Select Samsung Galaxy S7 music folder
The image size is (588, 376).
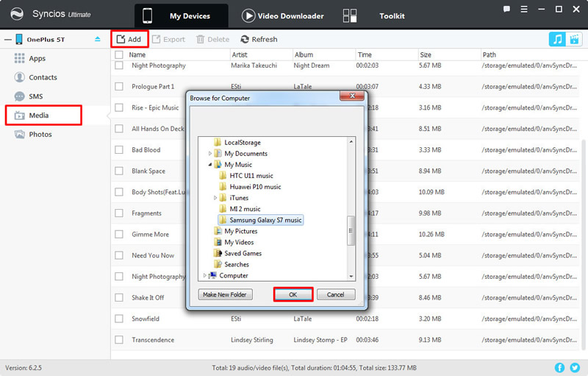tap(261, 220)
